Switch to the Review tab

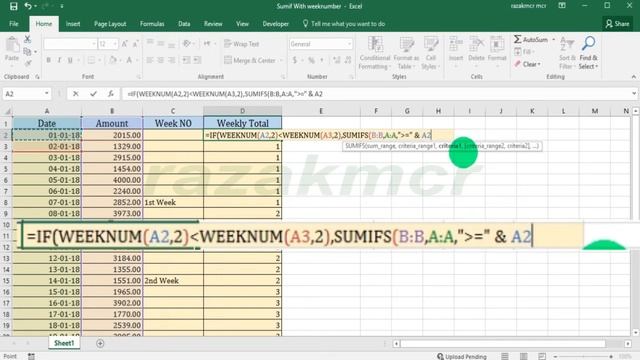pyautogui.click(x=213, y=24)
